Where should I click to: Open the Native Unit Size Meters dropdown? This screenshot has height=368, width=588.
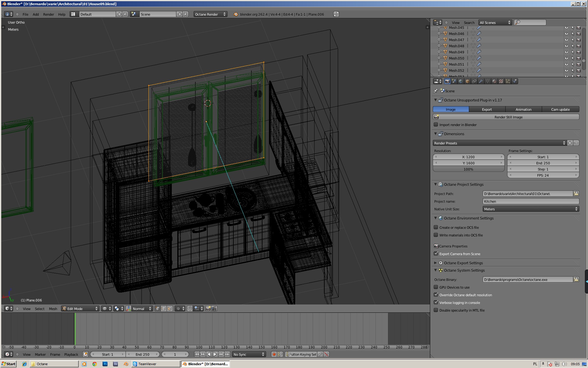pos(530,209)
